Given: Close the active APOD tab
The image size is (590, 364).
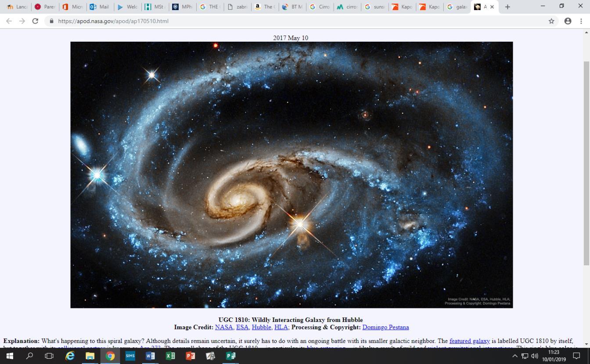Looking at the screenshot, I should point(492,7).
